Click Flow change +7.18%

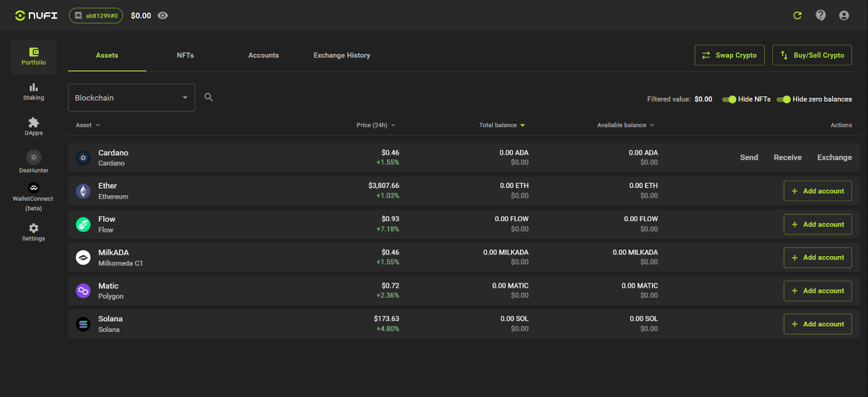388,229
